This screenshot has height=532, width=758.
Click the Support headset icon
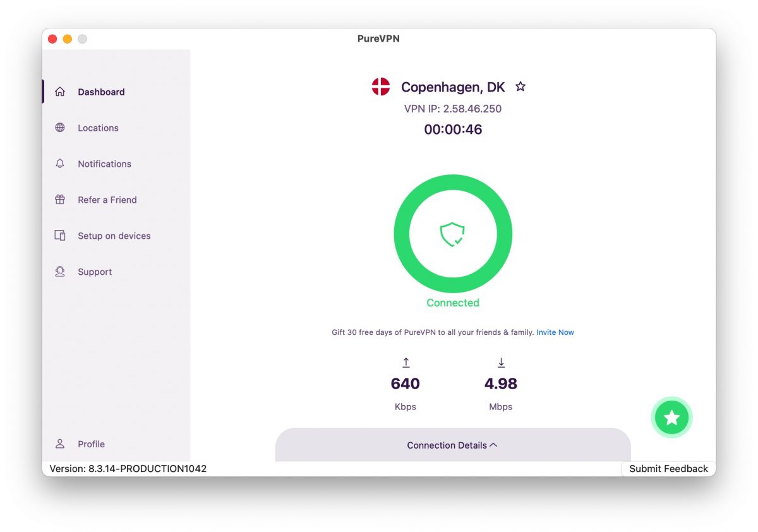point(60,272)
